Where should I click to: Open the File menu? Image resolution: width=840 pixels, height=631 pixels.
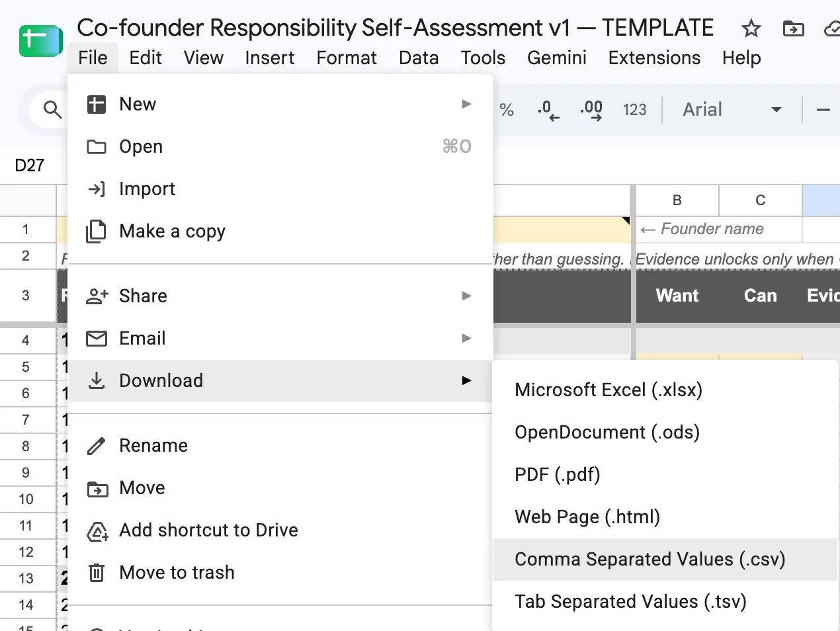coord(93,58)
